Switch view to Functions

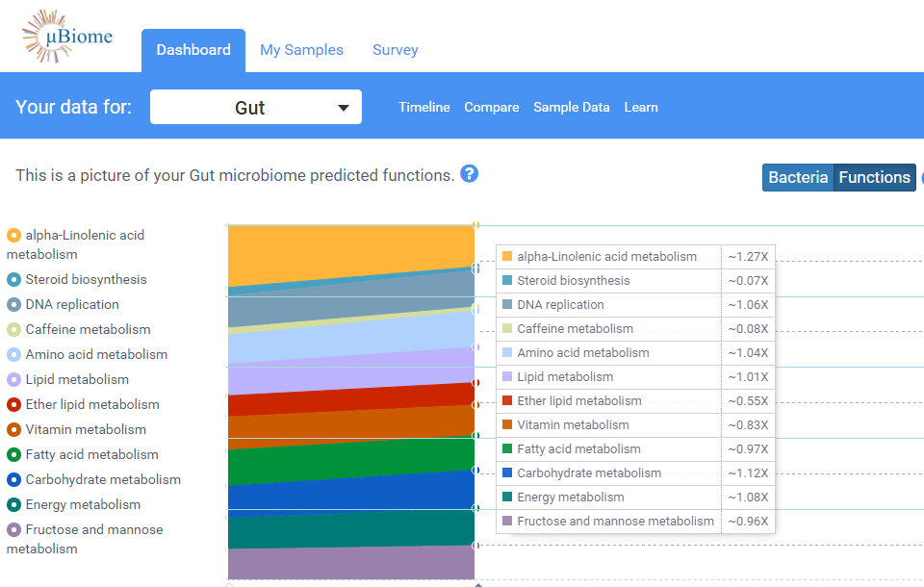point(874,177)
